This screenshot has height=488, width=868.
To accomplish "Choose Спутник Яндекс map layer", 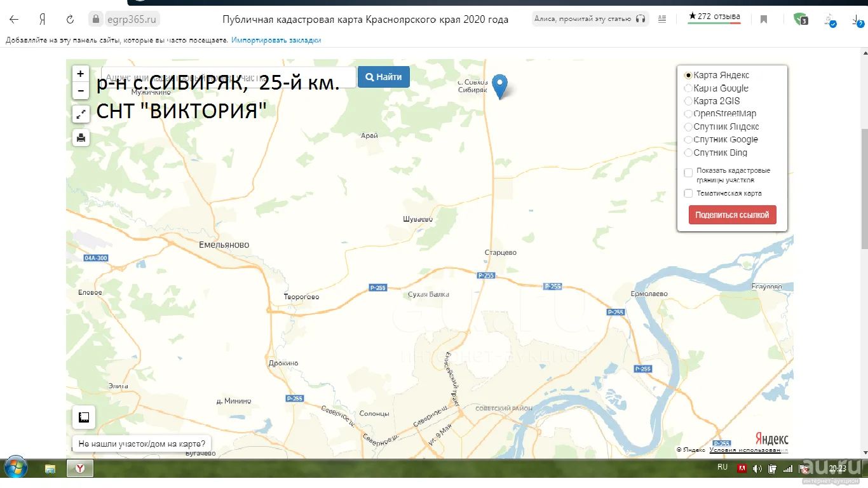I will [x=688, y=127].
